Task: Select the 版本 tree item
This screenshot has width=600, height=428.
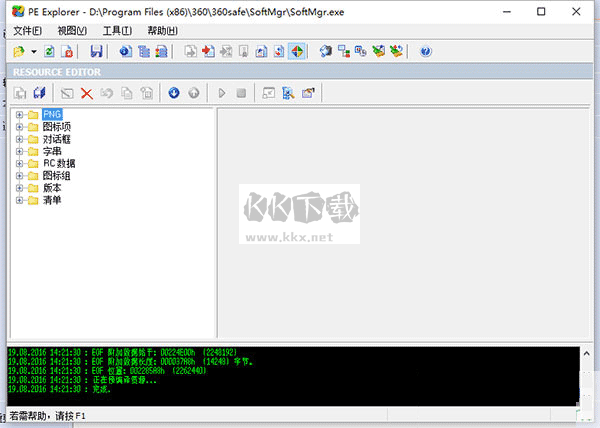Action: tap(52, 188)
